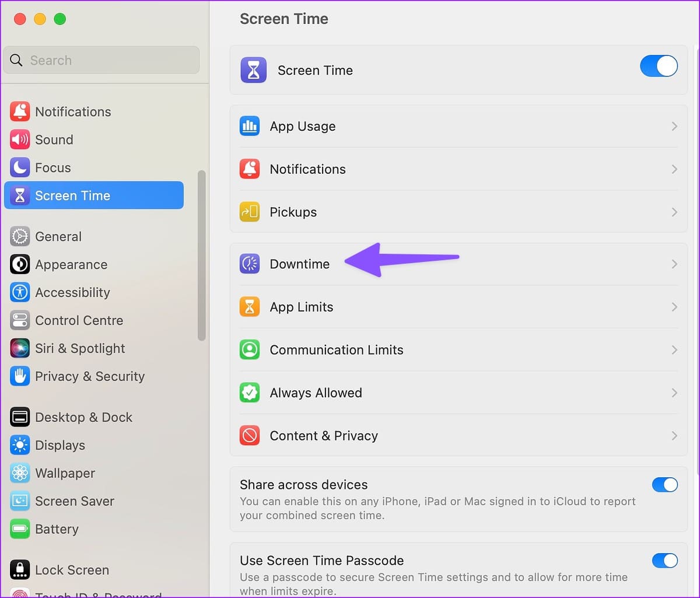Open Always Allowed label

[x=316, y=393]
